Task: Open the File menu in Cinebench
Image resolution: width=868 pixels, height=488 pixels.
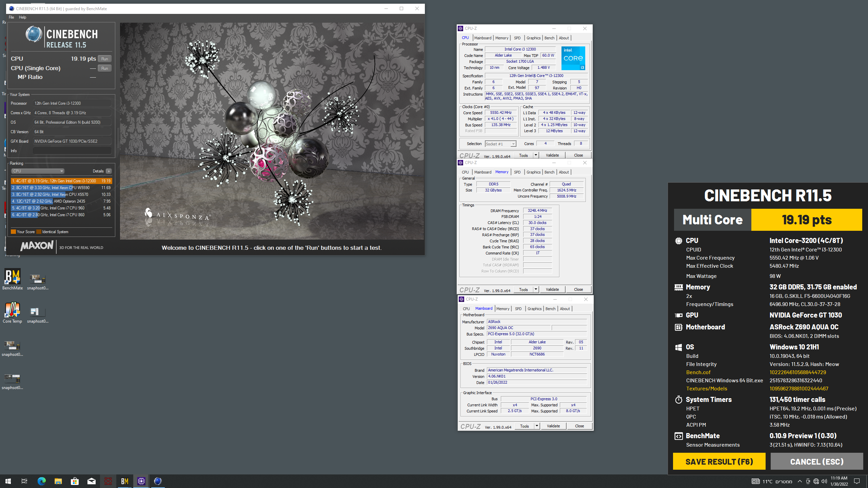Action: pyautogui.click(x=11, y=17)
